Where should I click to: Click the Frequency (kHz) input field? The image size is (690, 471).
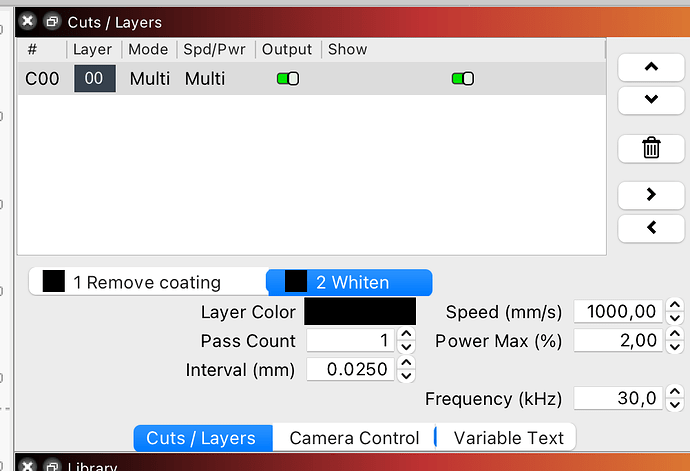618,398
